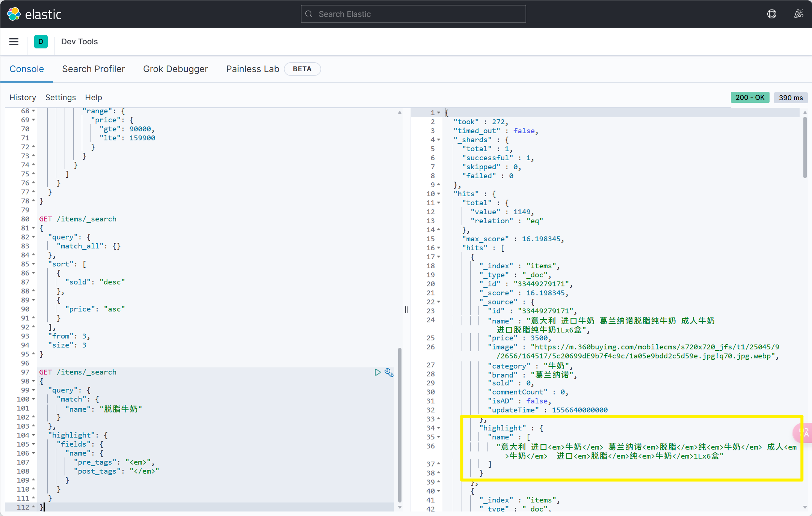Run the request with play icon
The height and width of the screenshot is (516, 812).
[x=377, y=372]
